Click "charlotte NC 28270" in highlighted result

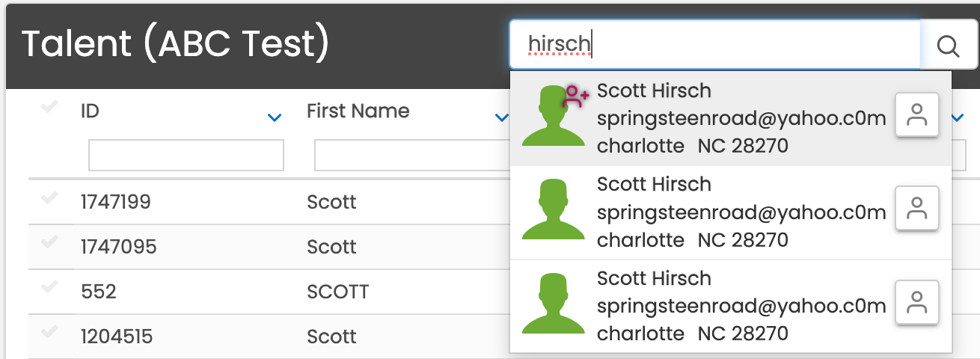point(693,146)
